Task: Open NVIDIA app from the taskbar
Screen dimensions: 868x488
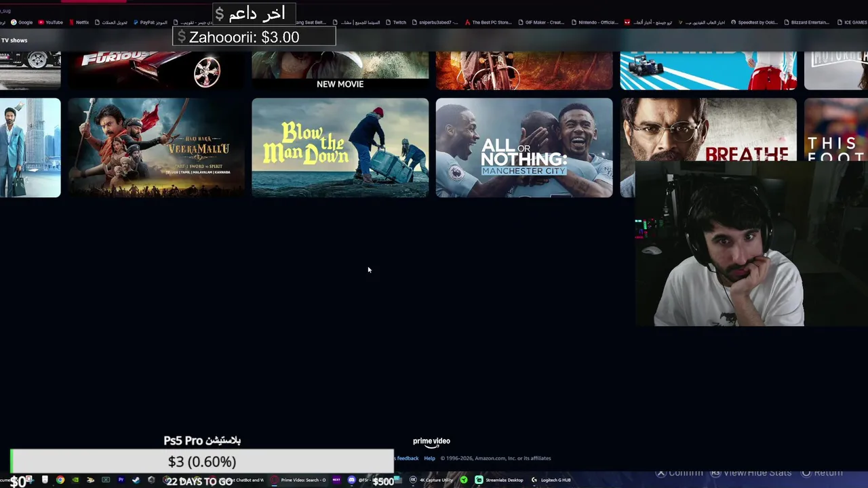Action: click(75, 480)
